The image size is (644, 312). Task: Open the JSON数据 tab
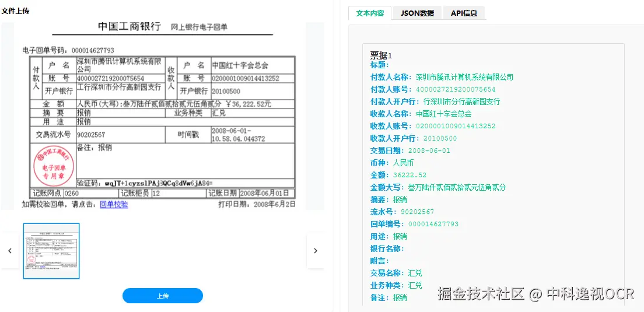click(x=417, y=13)
